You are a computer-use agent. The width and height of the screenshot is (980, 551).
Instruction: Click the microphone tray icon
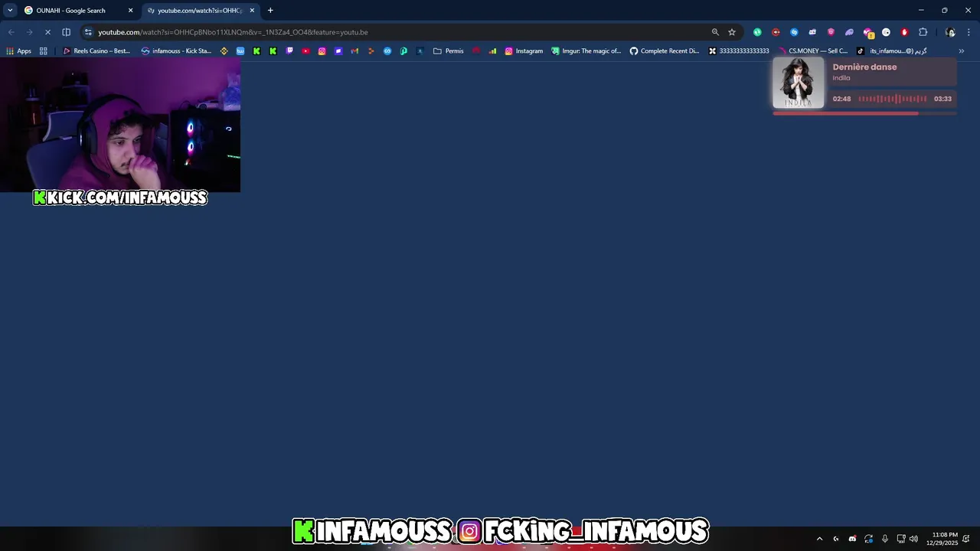[885, 539]
